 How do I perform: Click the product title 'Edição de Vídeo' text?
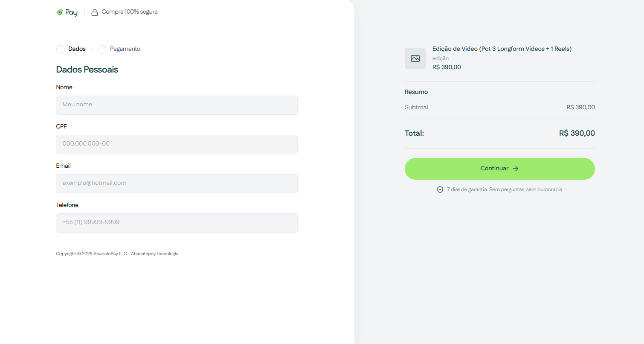click(502, 49)
